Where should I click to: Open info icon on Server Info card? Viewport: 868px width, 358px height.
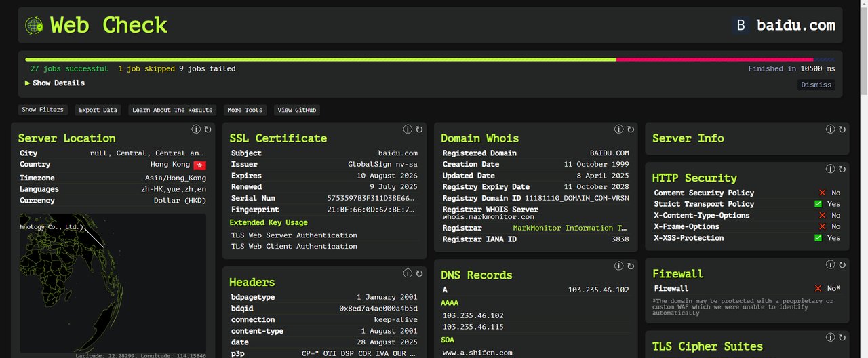(x=831, y=129)
